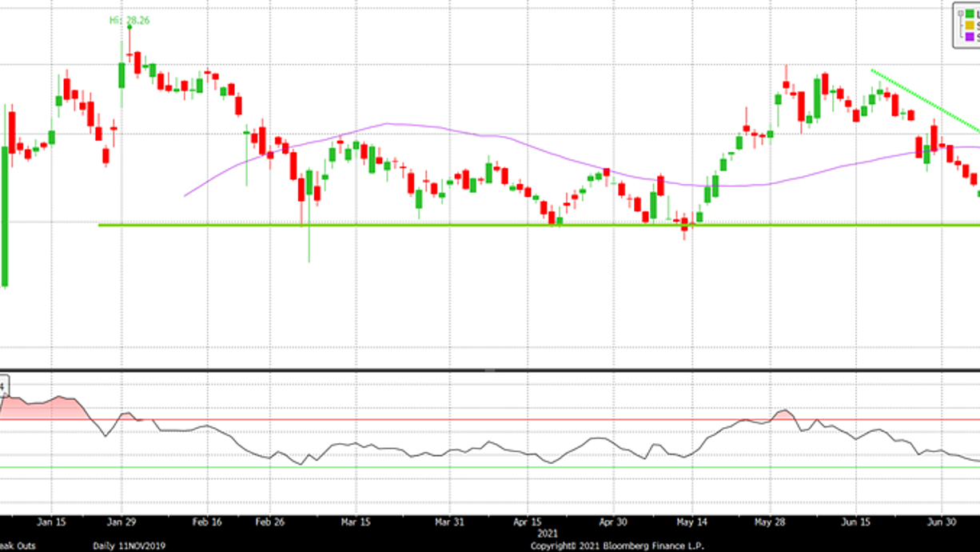Screen dimensions: 980x552
Task: Click the green oversold line in the lower panel
Action: click(490, 467)
